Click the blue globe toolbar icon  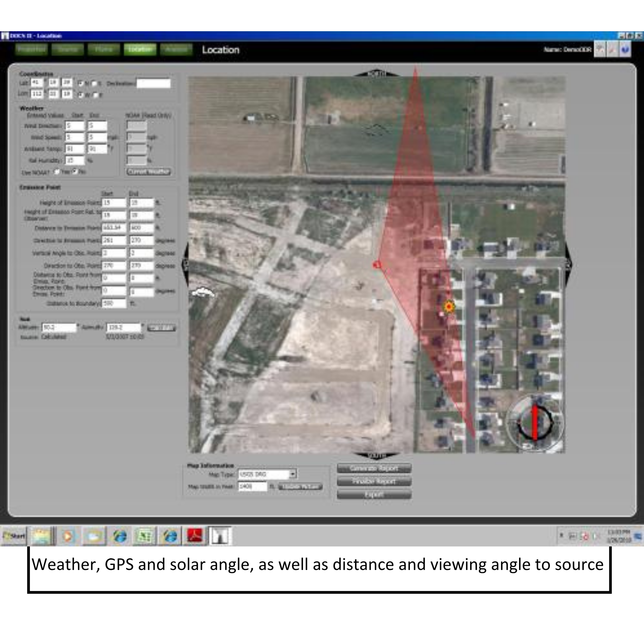[x=625, y=49]
